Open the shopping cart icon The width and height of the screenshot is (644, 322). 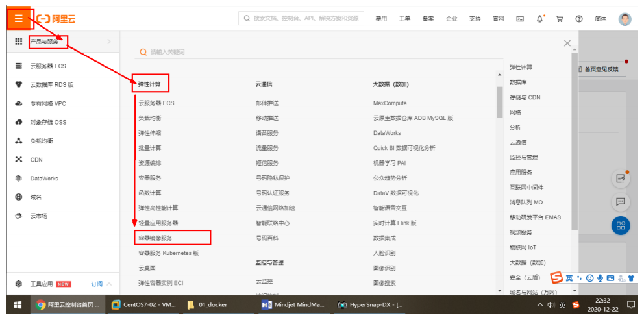click(560, 19)
